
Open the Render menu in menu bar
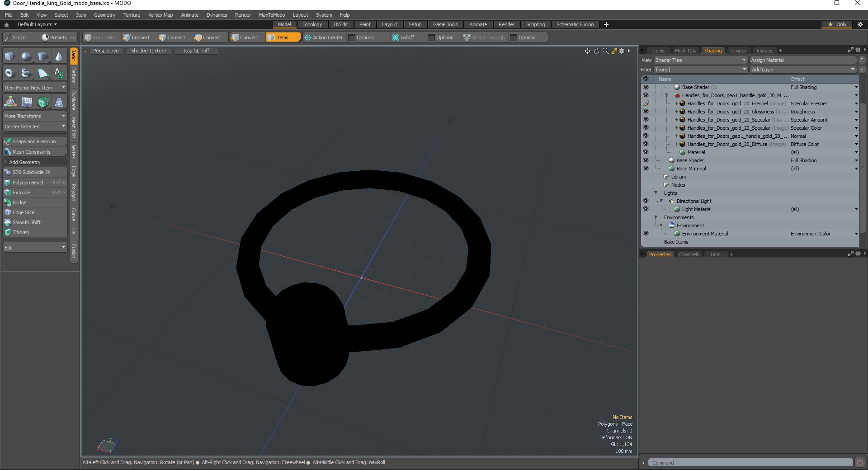(243, 15)
